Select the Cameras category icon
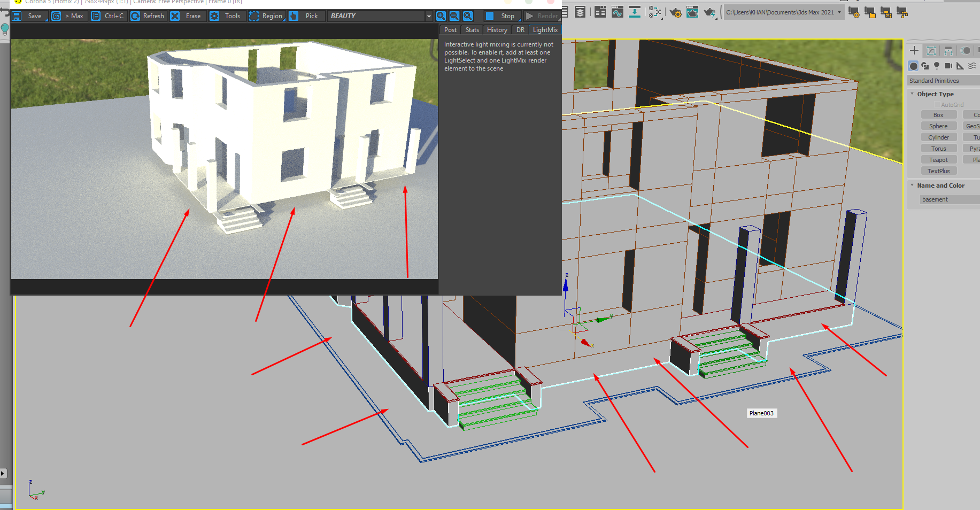 pyautogui.click(x=948, y=66)
